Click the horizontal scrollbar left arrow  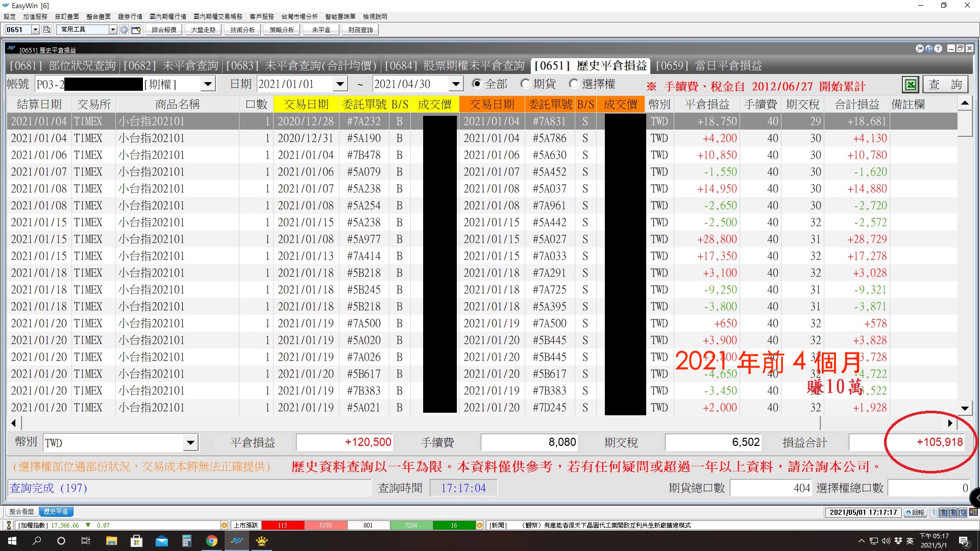14,423
